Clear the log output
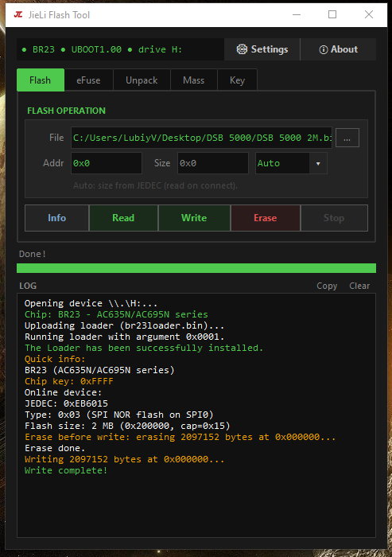The height and width of the screenshot is (557, 392). pyautogui.click(x=359, y=286)
